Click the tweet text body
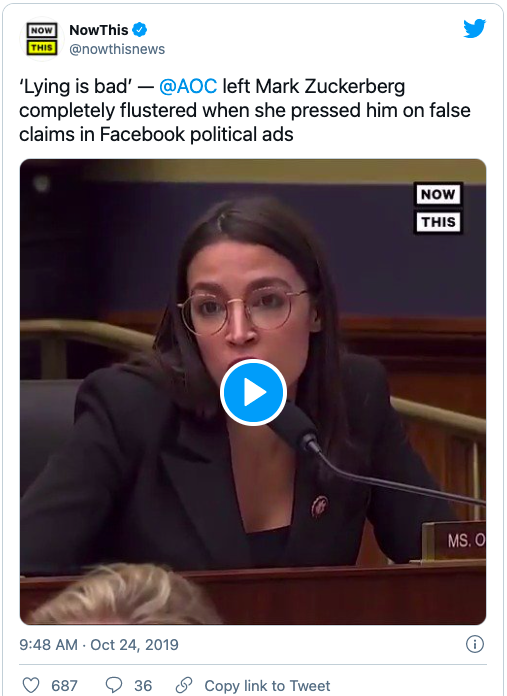507x696 pixels. (245, 110)
